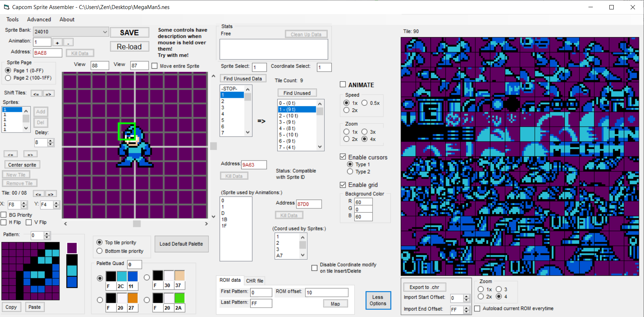Image resolution: width=644 pixels, height=317 pixels.
Task: Click the SAVE button
Action: coord(129,32)
